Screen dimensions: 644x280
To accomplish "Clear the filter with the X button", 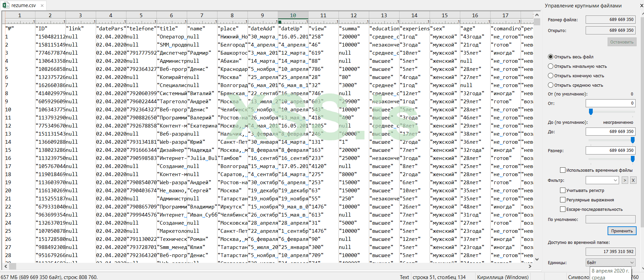I will 633,180.
